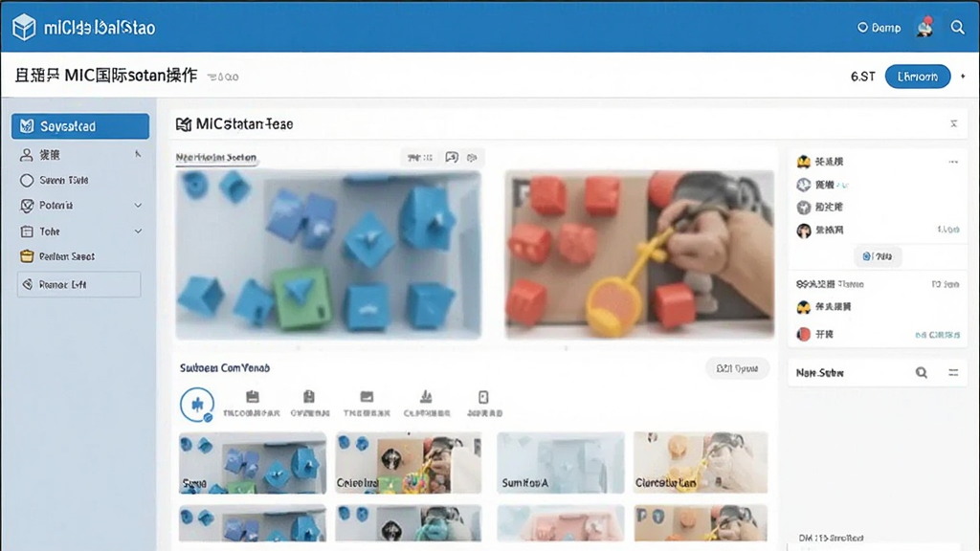Click the picture-card icon in the category row
This screenshot has height=551, width=980.
click(x=367, y=397)
